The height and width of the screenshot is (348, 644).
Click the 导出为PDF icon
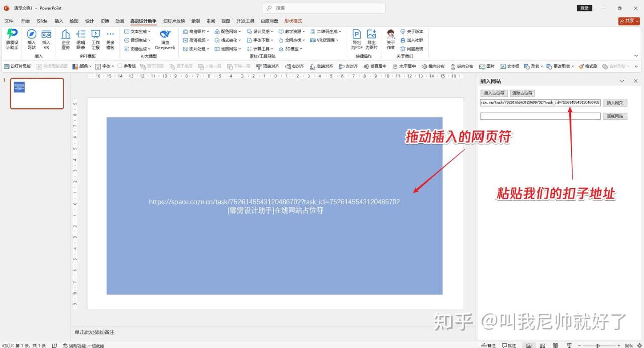357,35
